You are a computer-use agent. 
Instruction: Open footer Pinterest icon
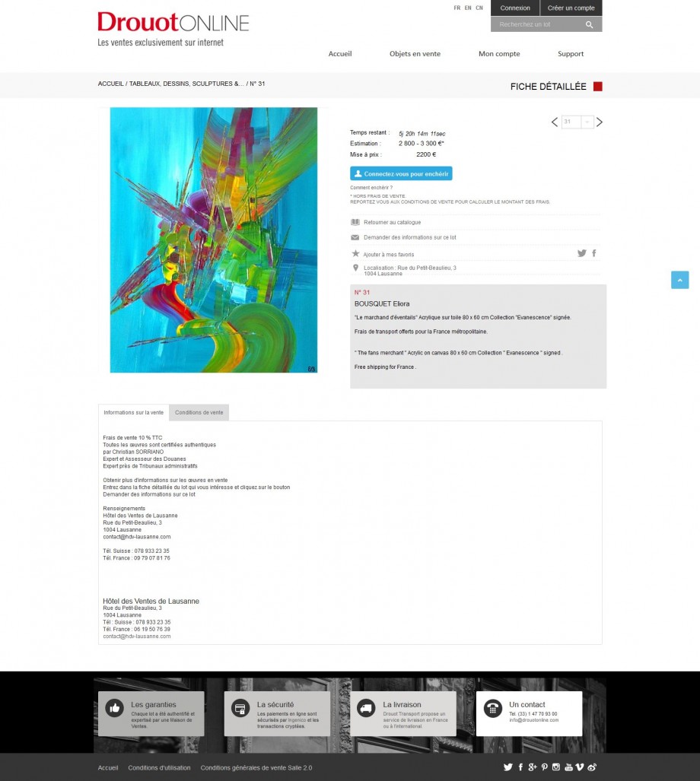(x=545, y=767)
